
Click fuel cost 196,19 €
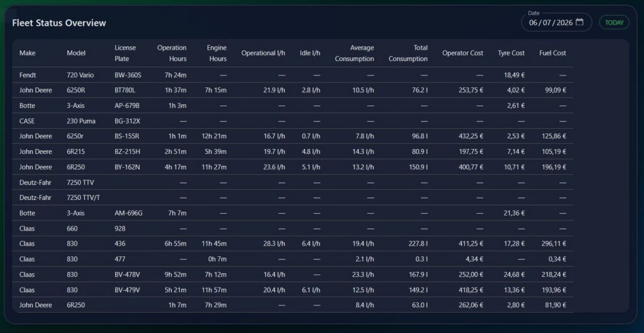pos(553,167)
